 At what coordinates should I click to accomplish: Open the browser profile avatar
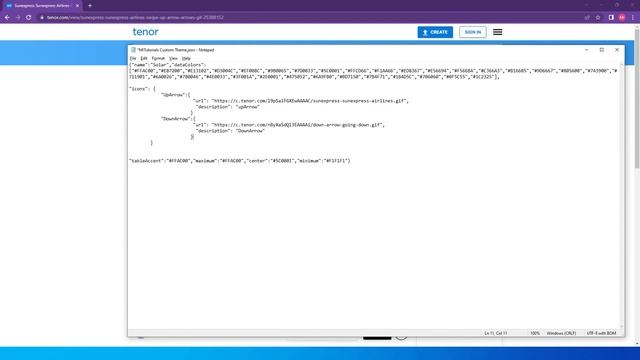tap(622, 18)
